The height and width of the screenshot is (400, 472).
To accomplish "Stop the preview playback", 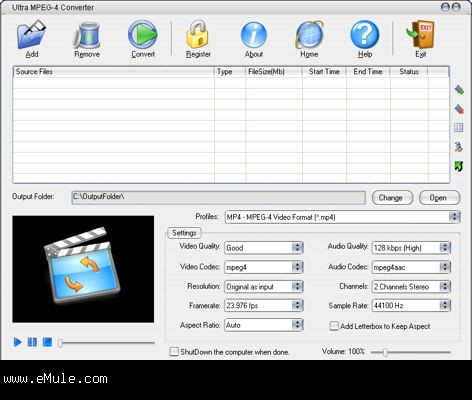I will 47,342.
